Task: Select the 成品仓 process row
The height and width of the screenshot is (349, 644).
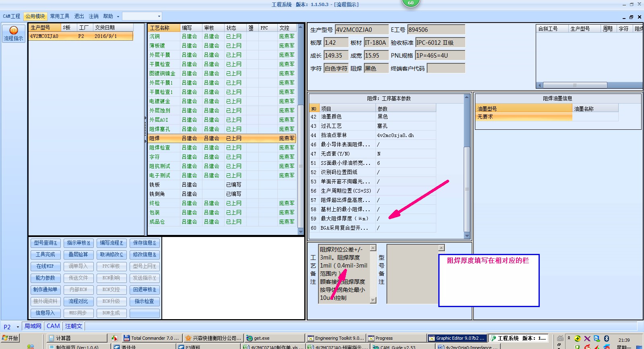Action: [x=222, y=222]
